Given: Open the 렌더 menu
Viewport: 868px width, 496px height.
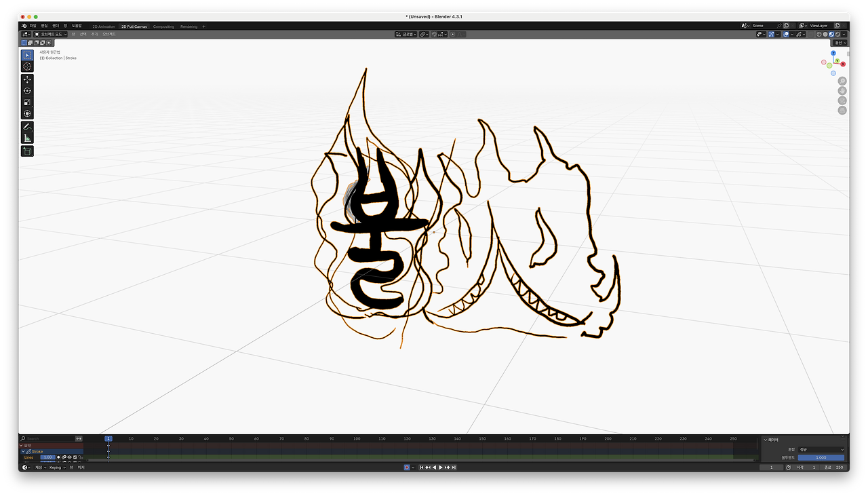Looking at the screenshot, I should click(x=56, y=26).
